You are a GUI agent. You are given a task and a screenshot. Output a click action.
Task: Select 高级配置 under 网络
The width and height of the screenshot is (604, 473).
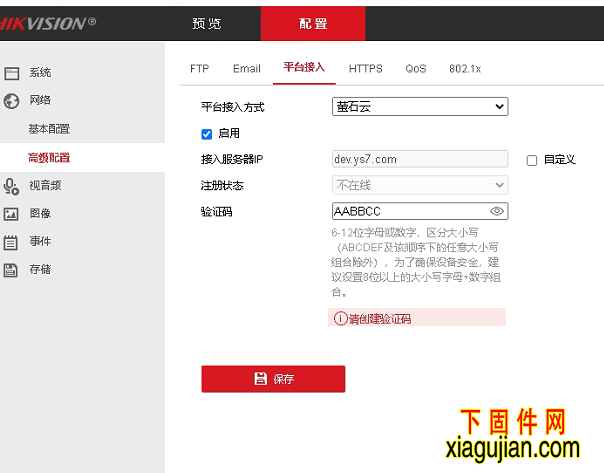coord(49,158)
